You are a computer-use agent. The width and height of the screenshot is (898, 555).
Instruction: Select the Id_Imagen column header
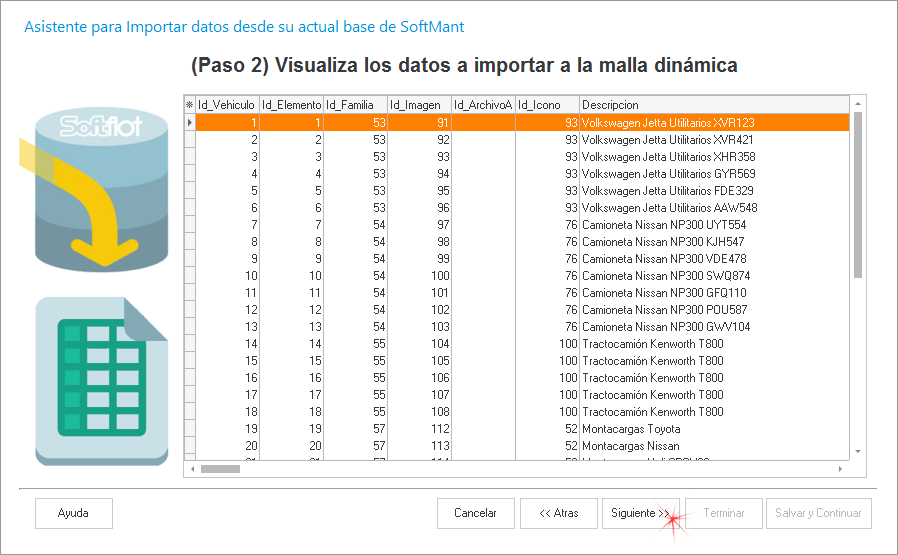[419, 104]
